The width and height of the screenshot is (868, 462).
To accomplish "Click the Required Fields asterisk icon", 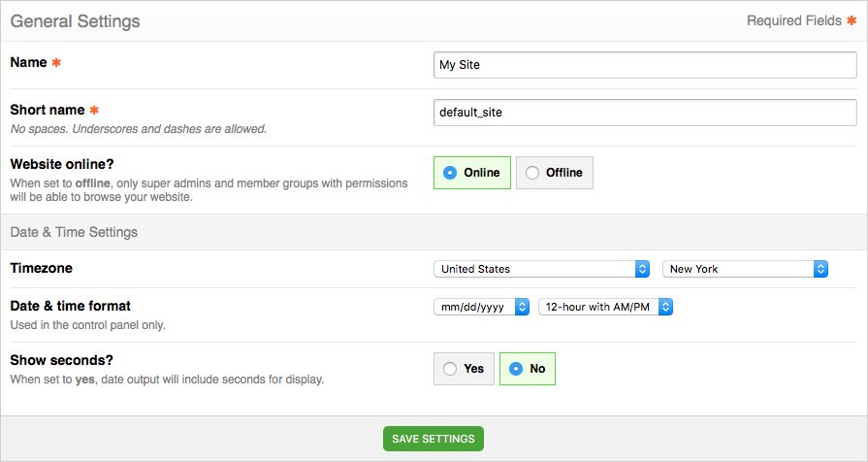I will [852, 20].
